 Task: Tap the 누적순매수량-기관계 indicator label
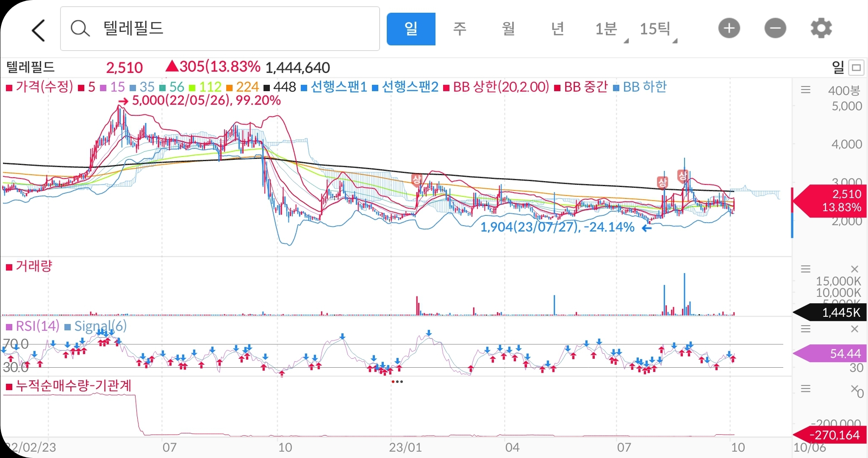[69, 386]
